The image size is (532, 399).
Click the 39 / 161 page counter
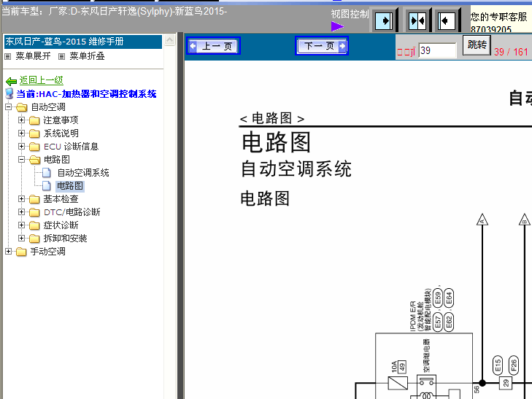511,52
